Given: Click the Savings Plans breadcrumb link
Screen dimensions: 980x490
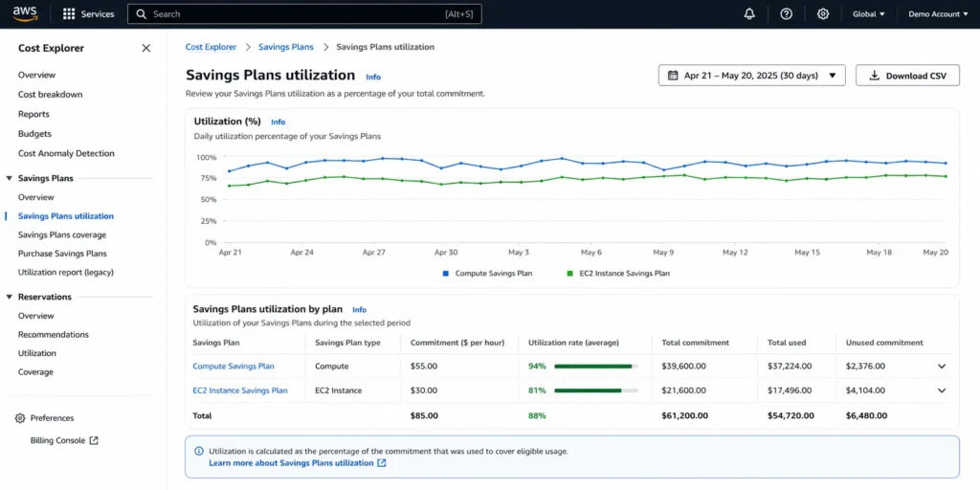Looking at the screenshot, I should [286, 47].
